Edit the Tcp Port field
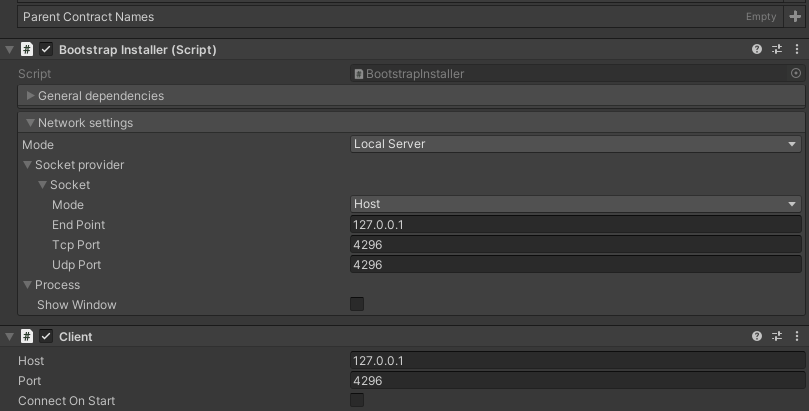 [576, 244]
